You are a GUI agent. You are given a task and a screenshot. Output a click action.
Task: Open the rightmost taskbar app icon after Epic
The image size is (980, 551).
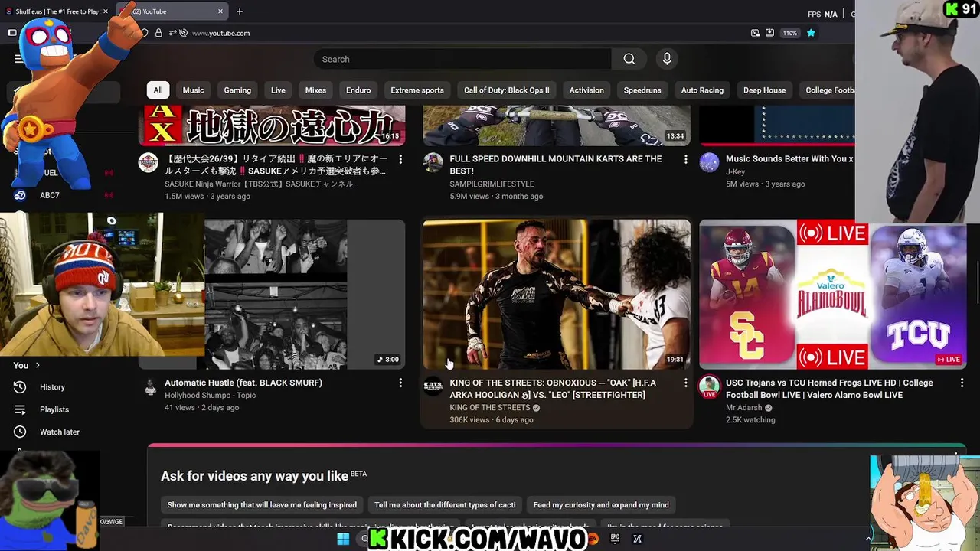637,539
